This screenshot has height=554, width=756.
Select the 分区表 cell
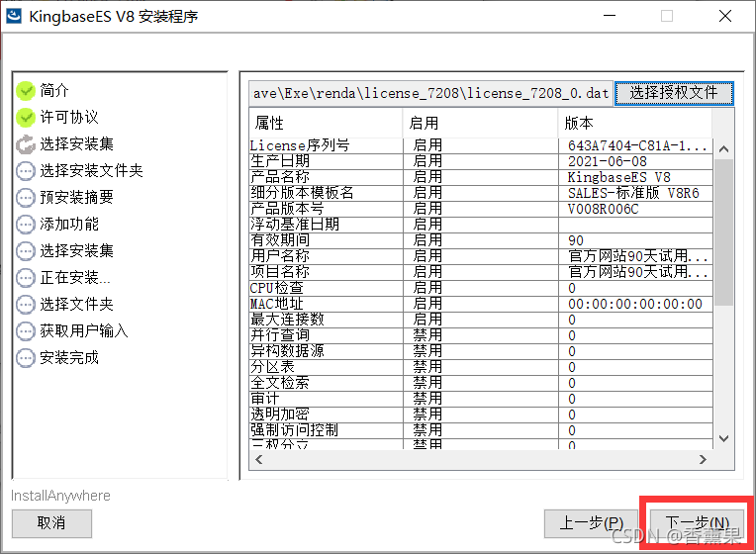[326, 367]
